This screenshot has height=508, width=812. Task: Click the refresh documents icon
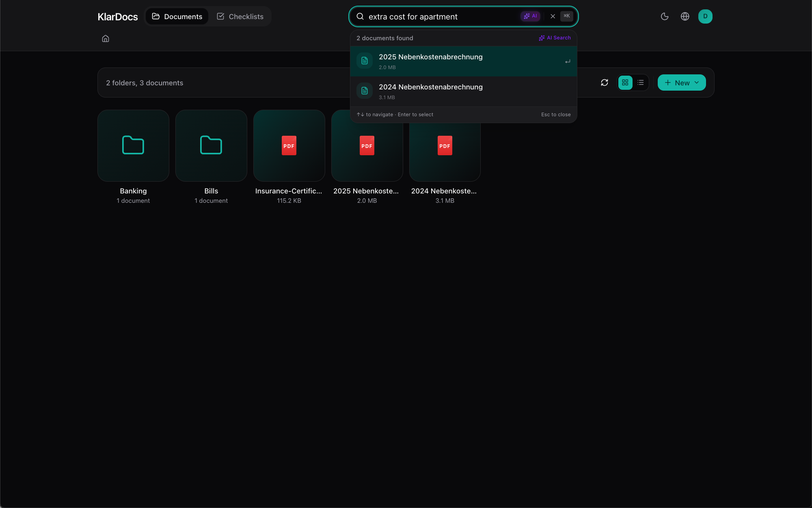pyautogui.click(x=604, y=83)
